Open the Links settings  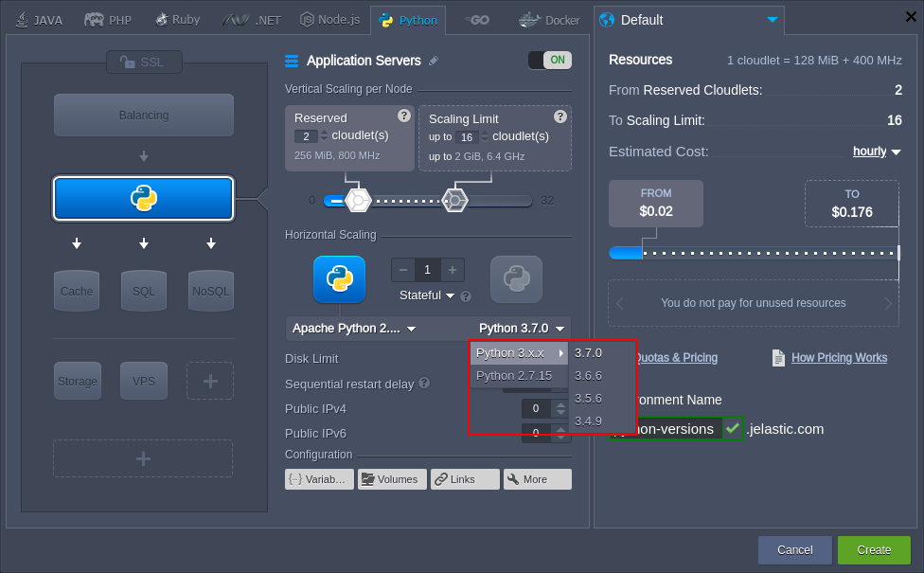point(464,479)
